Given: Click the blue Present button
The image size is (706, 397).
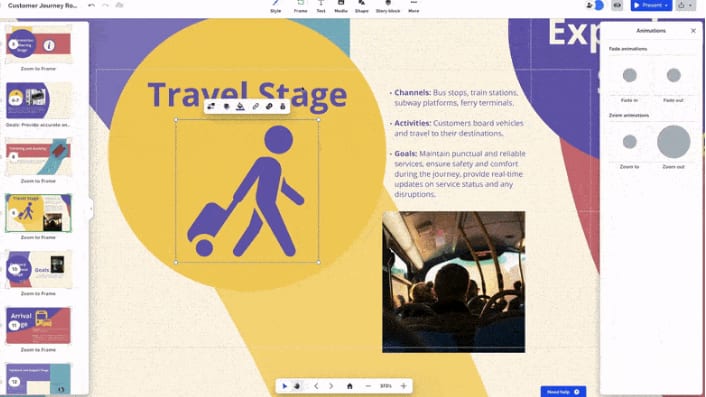Looking at the screenshot, I should click(x=651, y=5).
